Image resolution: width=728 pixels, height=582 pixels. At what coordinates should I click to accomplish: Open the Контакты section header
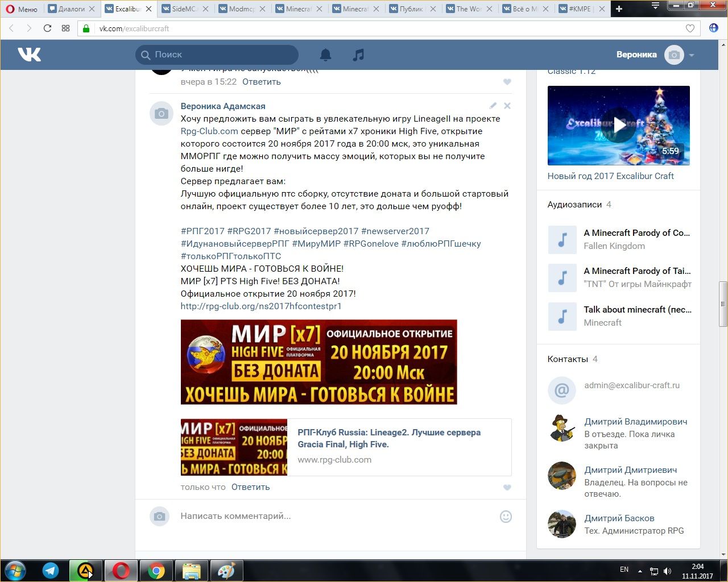pos(568,359)
